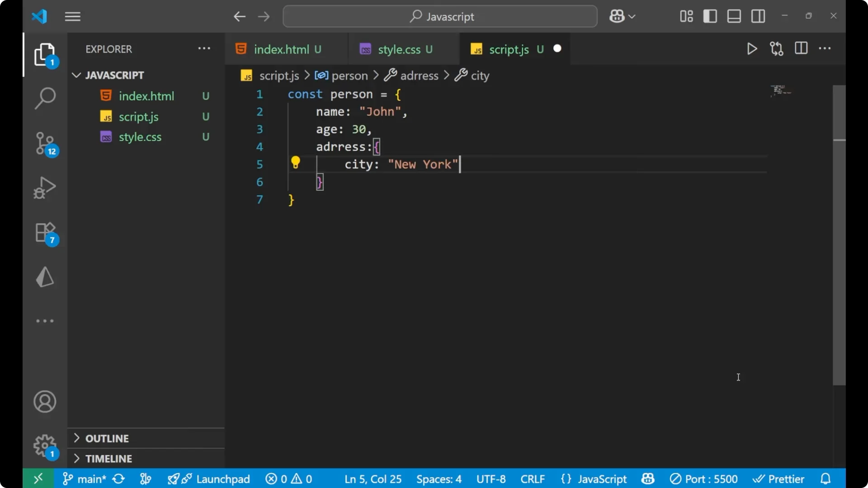The image size is (868, 488).
Task: Open the Accounts icon in activity bar
Action: point(45,402)
